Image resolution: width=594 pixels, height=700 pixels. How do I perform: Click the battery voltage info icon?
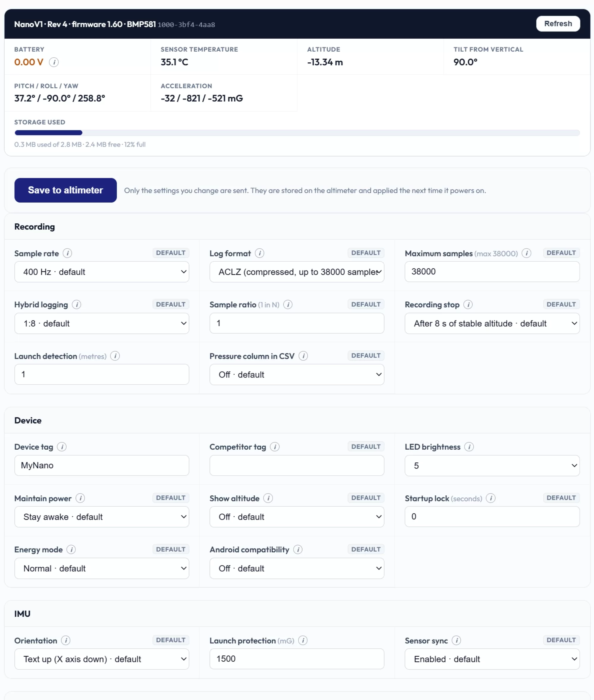point(54,62)
